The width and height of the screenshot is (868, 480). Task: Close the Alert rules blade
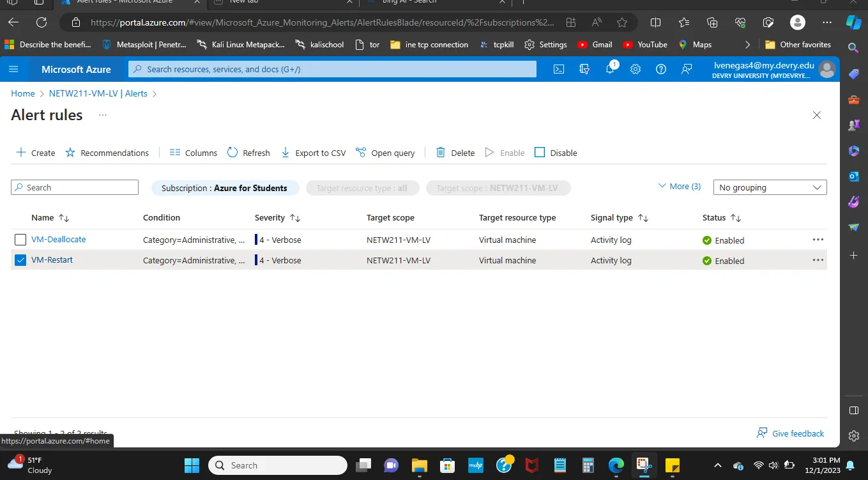816,115
